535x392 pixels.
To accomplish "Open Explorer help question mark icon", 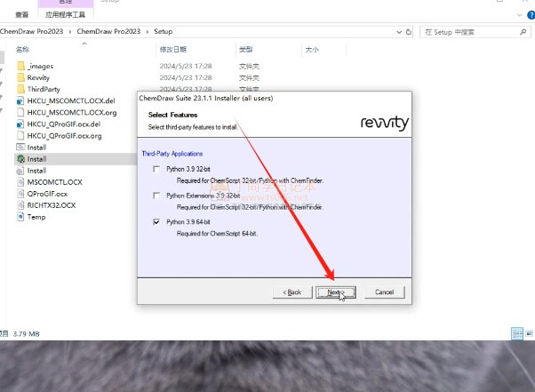I will click(531, 15).
